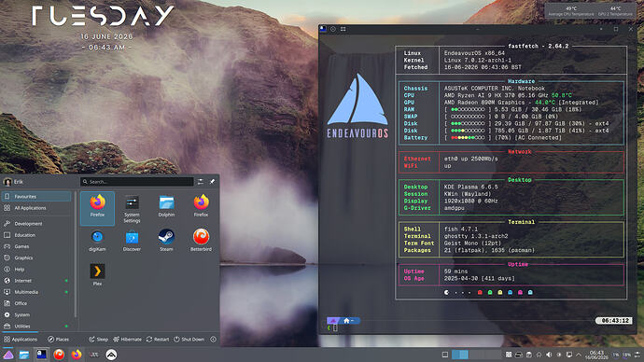Screen dimensions: 644x362
Task: Click the Restart button
Action: click(158, 340)
